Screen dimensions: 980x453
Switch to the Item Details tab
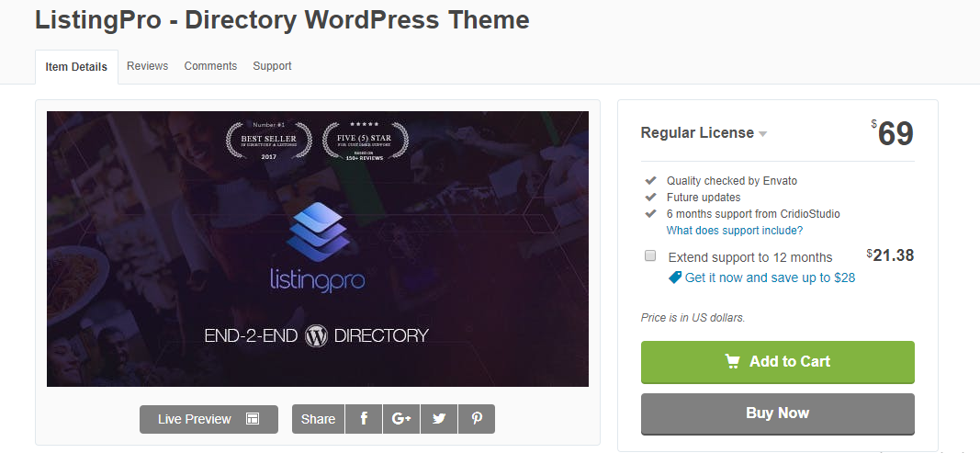pos(76,67)
